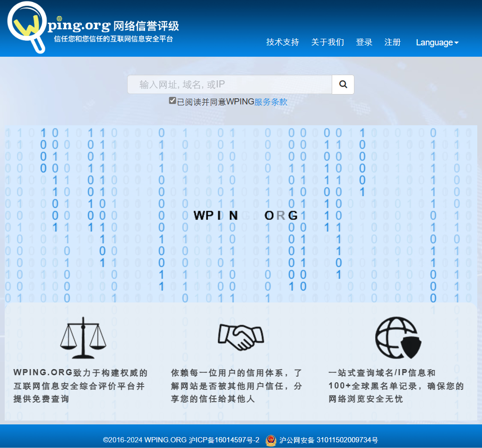Click the ping.org 网络信誉评级 title
Screen dimensions: 482x448
pos(113,26)
